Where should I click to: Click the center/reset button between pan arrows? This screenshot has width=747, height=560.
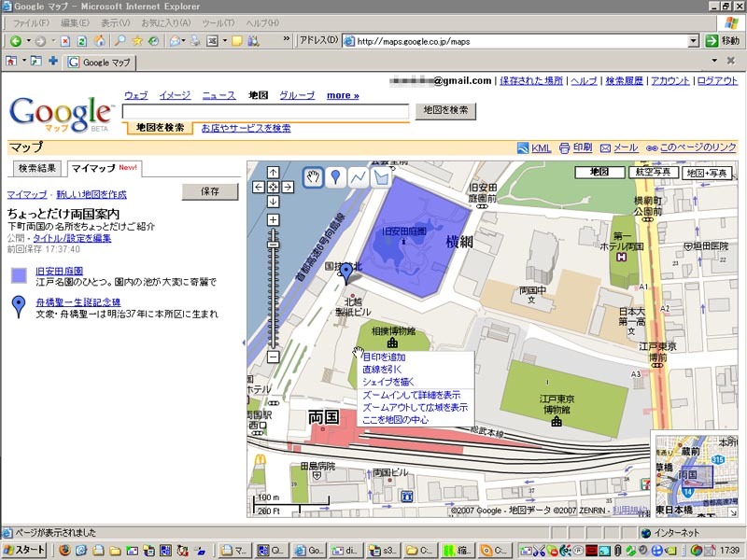tap(273, 187)
